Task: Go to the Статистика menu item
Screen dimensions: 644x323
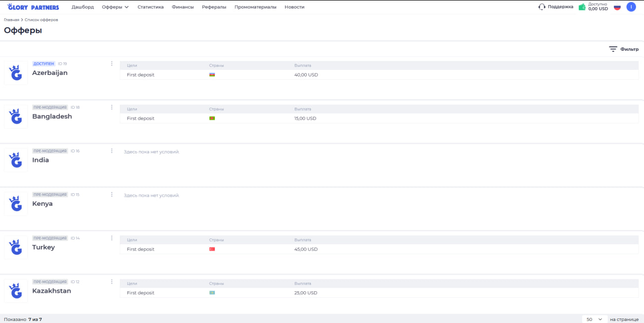Action: pos(150,7)
